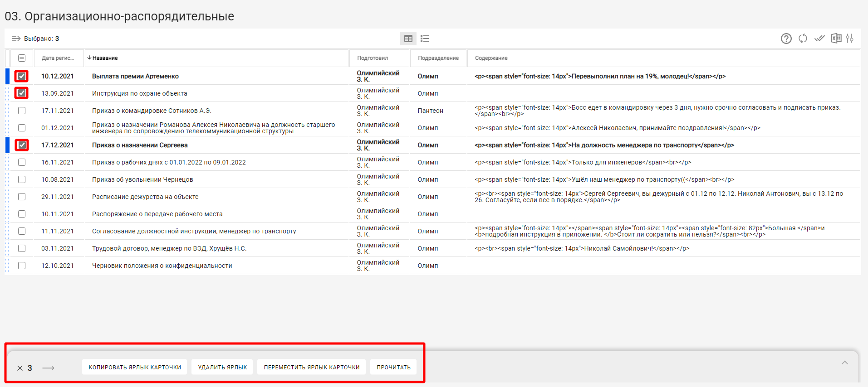Open the help question-mark icon
The image size is (868, 387).
pos(786,39)
